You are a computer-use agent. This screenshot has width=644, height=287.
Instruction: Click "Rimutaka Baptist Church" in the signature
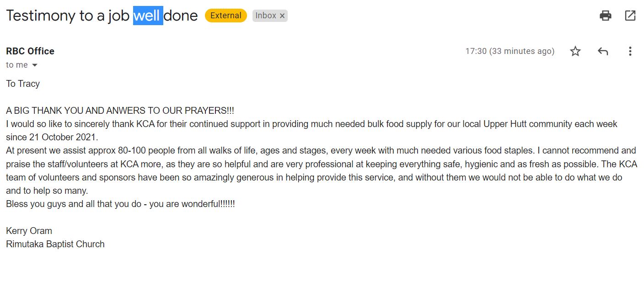(x=55, y=244)
